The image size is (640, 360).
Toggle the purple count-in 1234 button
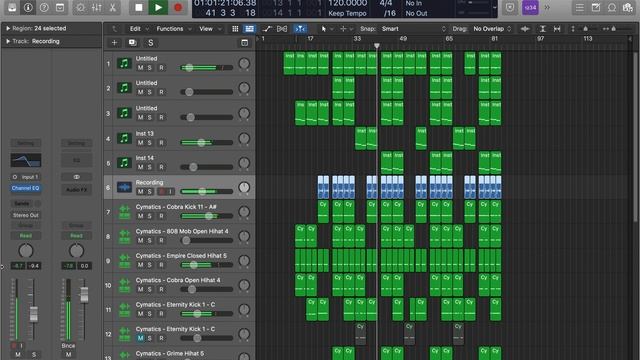(530, 7)
